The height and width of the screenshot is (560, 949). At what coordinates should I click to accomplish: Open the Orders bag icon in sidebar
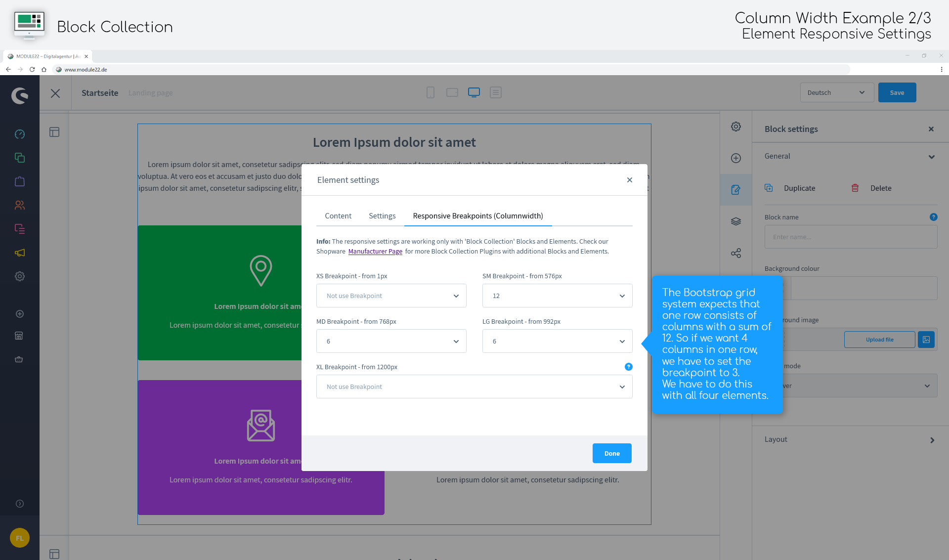point(20,181)
